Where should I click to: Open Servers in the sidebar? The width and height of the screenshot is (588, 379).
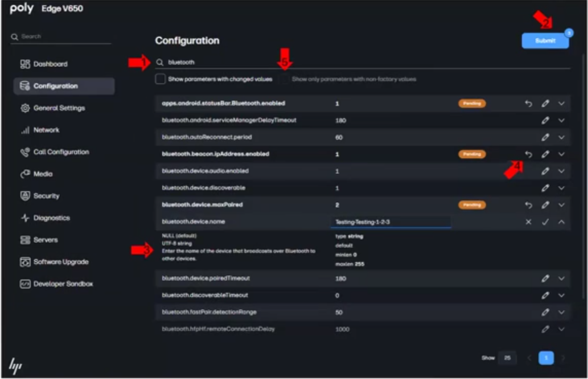pyautogui.click(x=64, y=240)
